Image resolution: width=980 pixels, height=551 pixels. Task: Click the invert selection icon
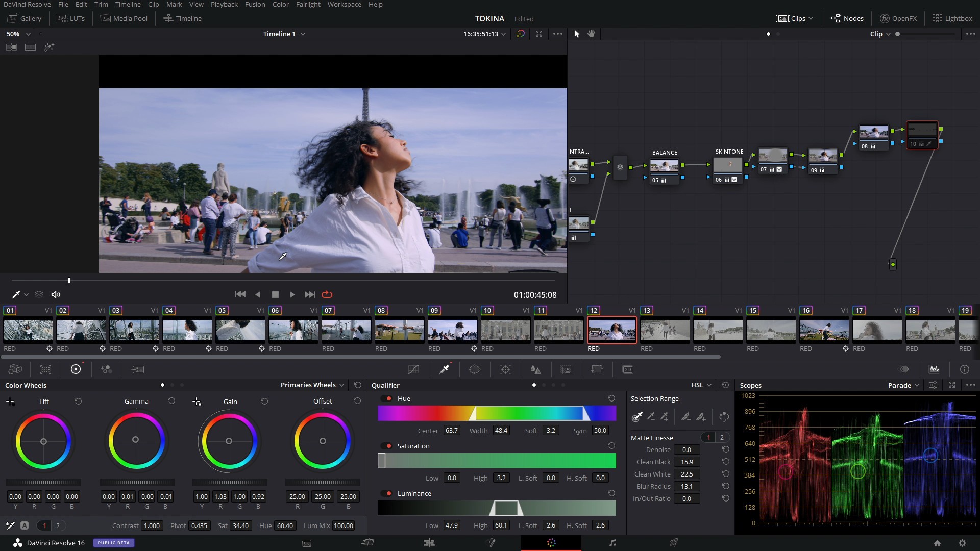pyautogui.click(x=724, y=417)
